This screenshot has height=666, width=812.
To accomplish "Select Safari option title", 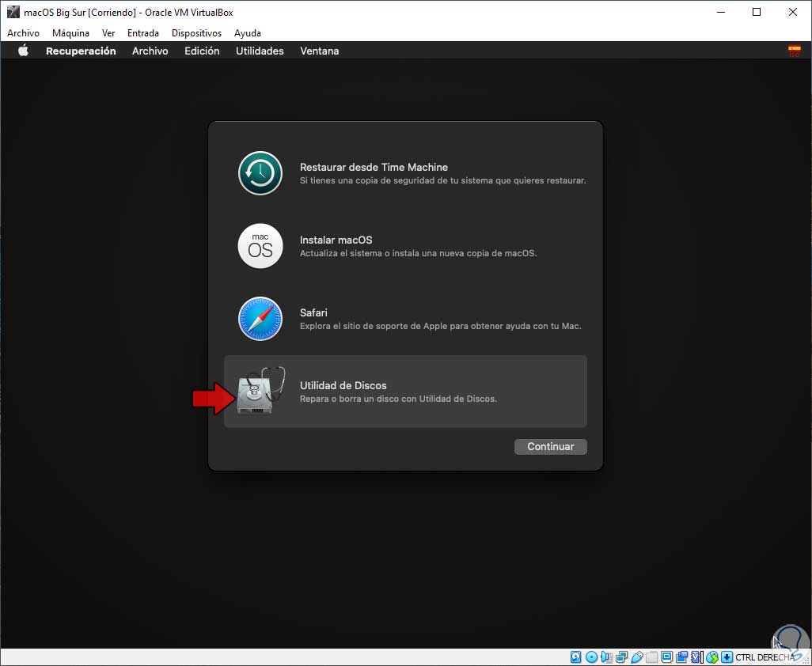I will [313, 312].
